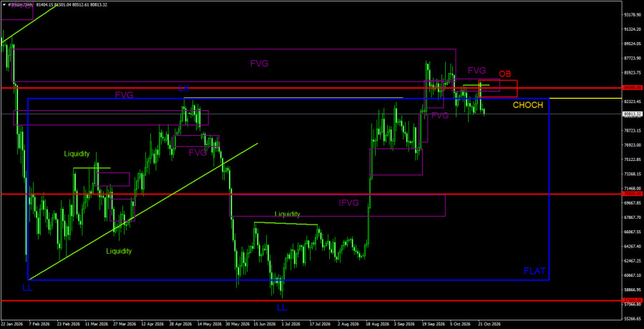Click the 27 Mar 2026 date on the time axis
Viewport: 644px width, 329px height.
click(x=124, y=323)
